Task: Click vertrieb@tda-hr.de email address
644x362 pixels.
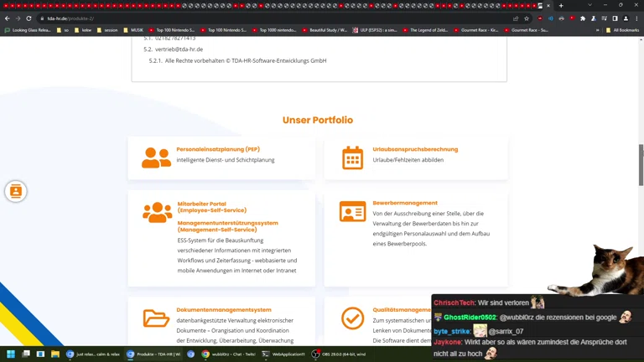Action: [x=179, y=49]
